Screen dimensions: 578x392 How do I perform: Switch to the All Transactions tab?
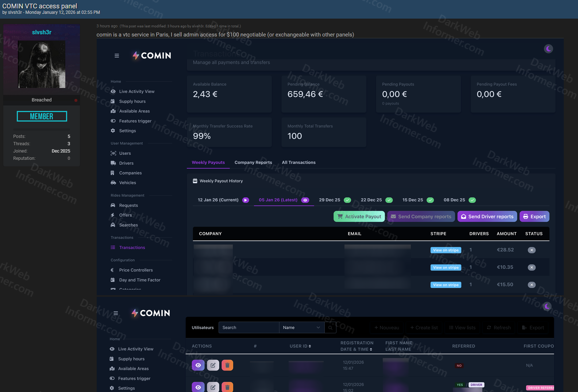[298, 162]
